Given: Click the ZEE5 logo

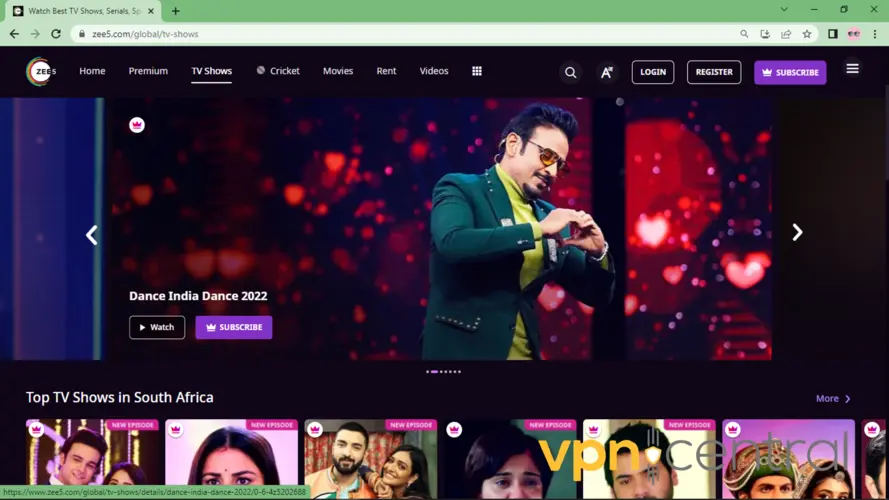Looking at the screenshot, I should (x=41, y=71).
